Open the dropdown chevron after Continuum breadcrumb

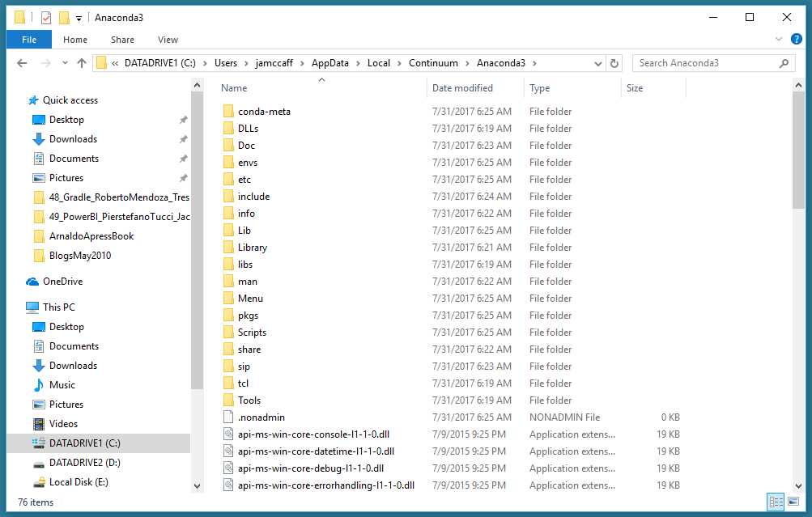click(x=467, y=63)
